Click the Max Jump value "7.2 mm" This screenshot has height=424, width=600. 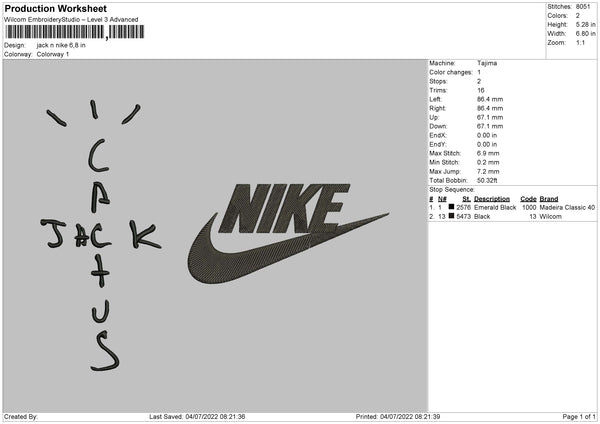[x=488, y=172]
